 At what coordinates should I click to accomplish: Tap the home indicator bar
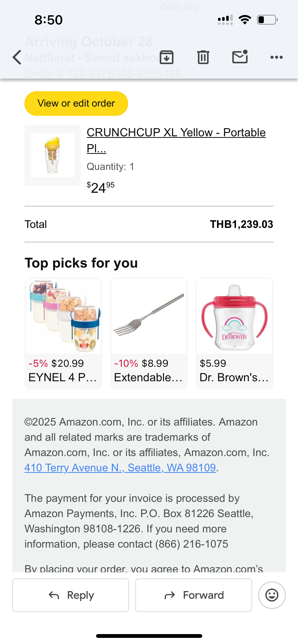point(149,636)
